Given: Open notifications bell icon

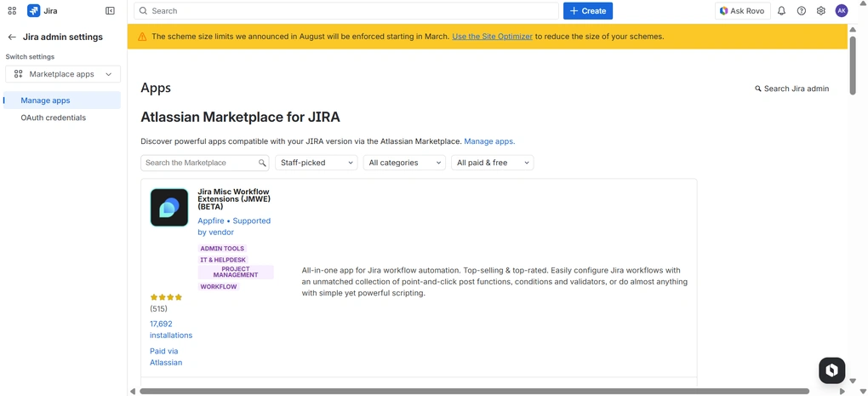Looking at the screenshot, I should point(782,10).
